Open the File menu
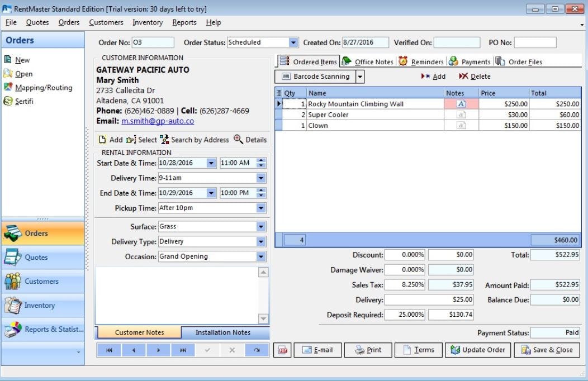Image resolution: width=588 pixels, height=381 pixels. pos(11,22)
